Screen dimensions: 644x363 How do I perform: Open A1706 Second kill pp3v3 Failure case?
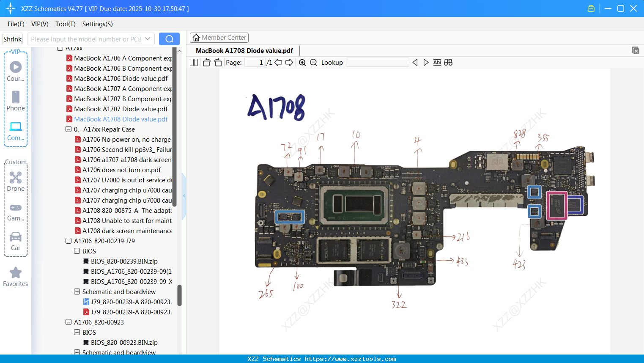tap(123, 150)
